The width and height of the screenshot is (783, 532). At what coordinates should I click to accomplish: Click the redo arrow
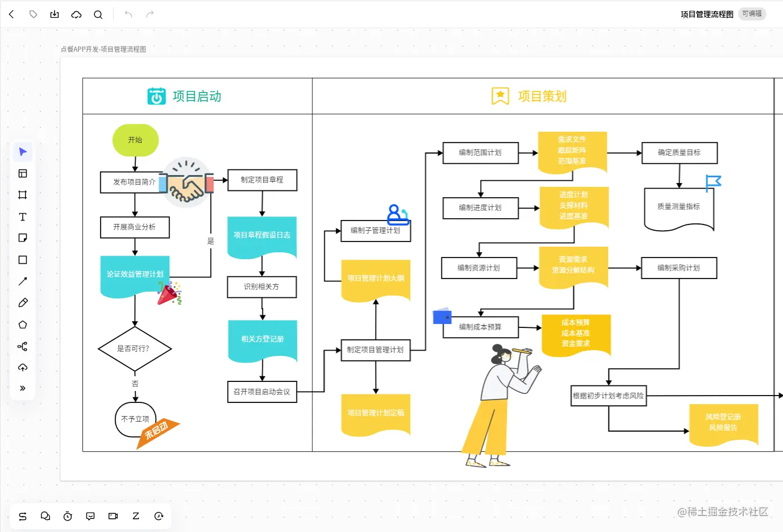150,14
